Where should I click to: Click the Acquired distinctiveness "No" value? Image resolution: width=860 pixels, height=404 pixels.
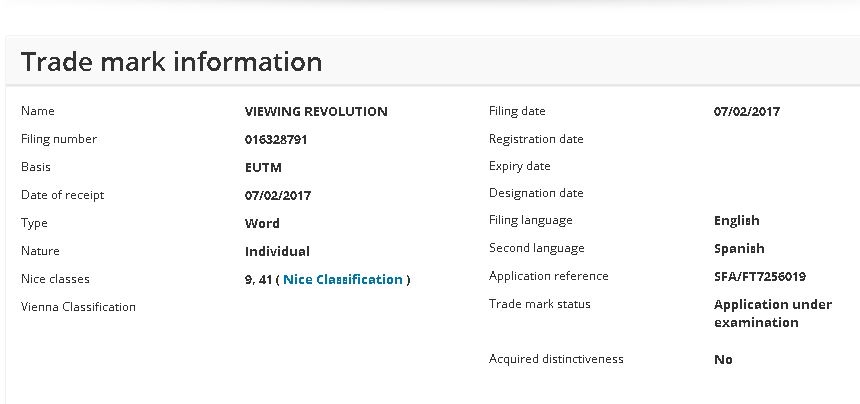click(x=723, y=360)
